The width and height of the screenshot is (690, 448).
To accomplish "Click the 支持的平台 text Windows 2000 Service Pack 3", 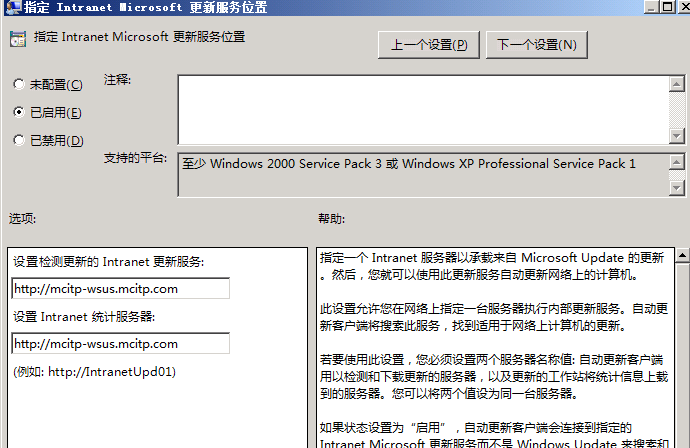I will [x=296, y=164].
